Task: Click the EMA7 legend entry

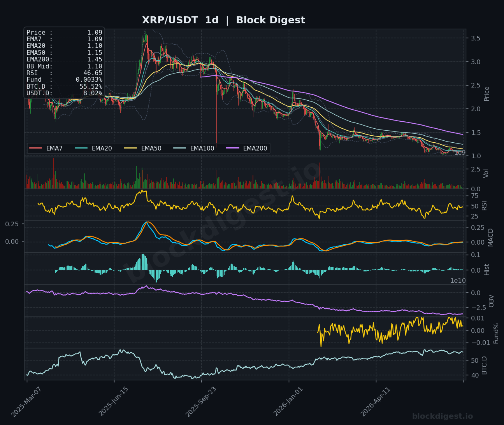Action: click(x=46, y=148)
